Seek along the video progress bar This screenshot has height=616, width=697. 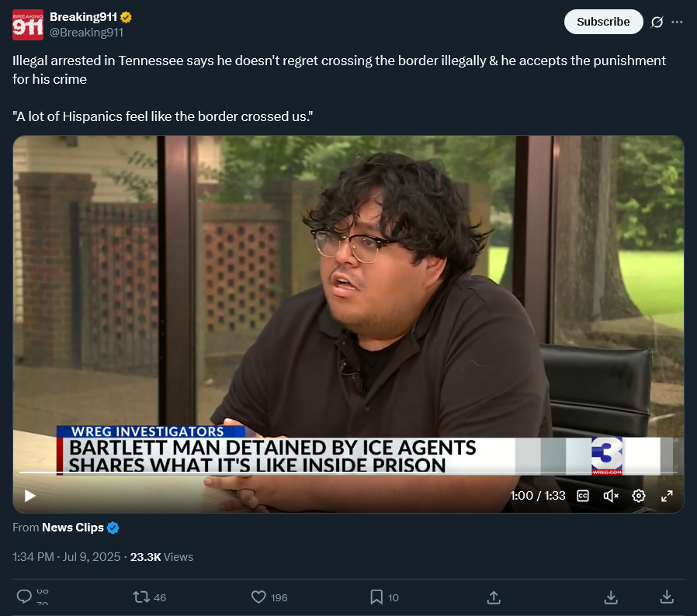pos(348,472)
